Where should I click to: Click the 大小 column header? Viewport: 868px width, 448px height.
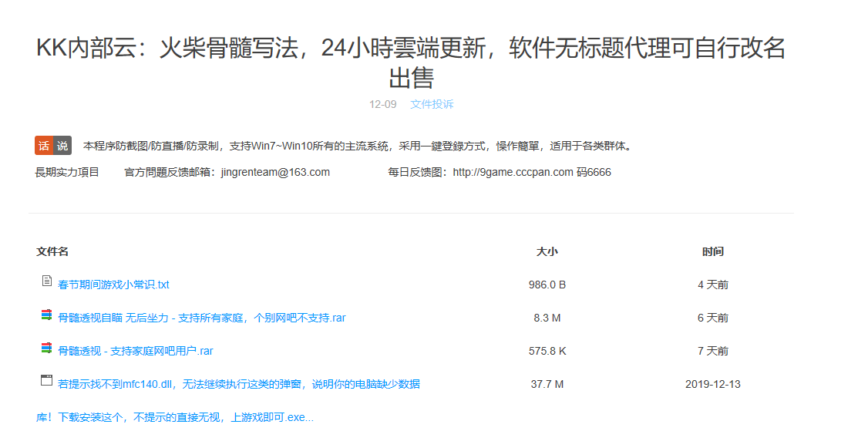click(547, 251)
